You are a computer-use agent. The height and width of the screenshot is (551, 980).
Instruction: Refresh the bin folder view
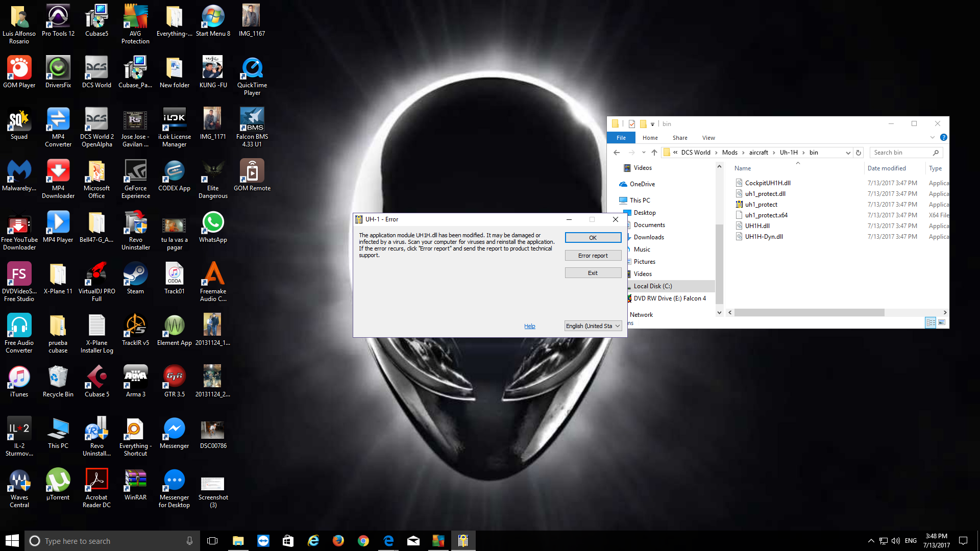pyautogui.click(x=858, y=153)
